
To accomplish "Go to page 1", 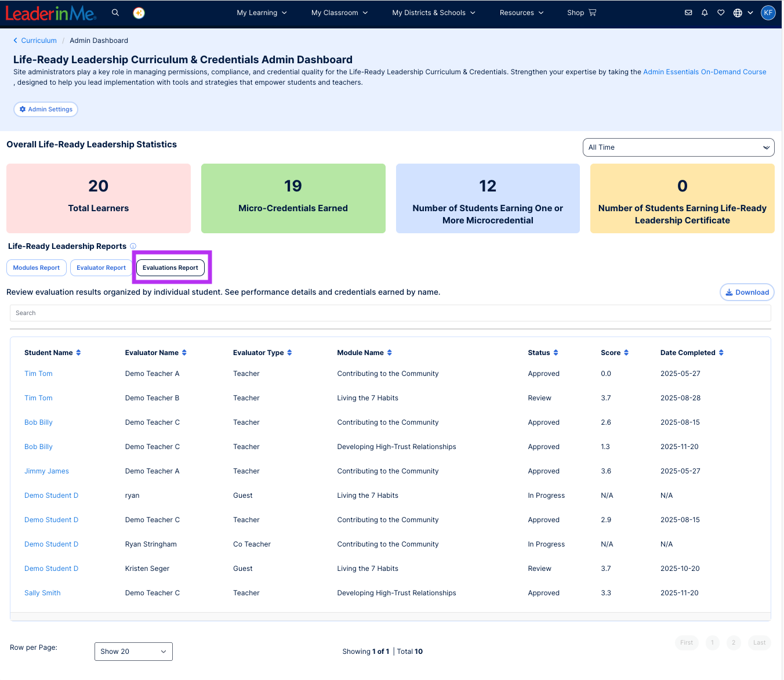I will click(713, 642).
